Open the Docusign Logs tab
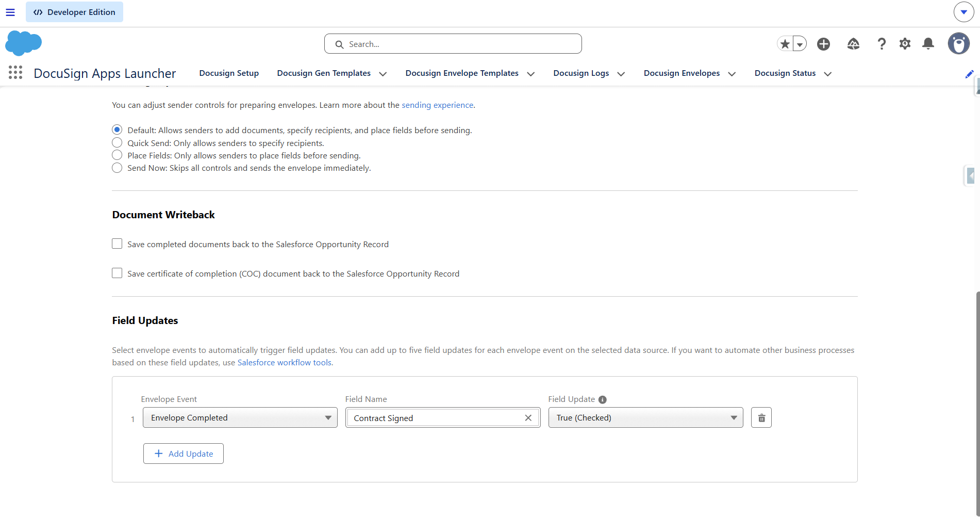 click(x=581, y=73)
